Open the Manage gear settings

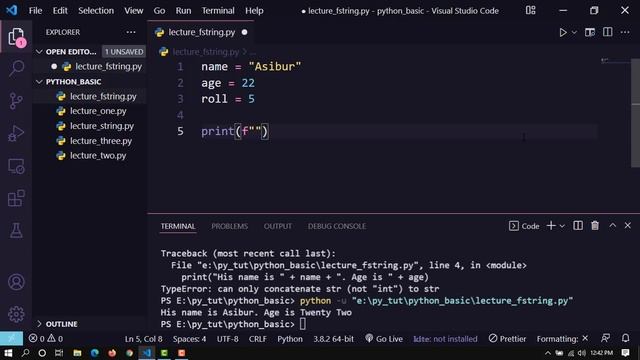[x=16, y=314]
